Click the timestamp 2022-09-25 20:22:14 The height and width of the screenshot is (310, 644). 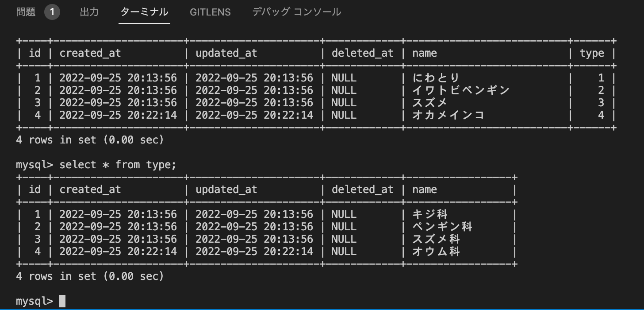click(x=119, y=115)
